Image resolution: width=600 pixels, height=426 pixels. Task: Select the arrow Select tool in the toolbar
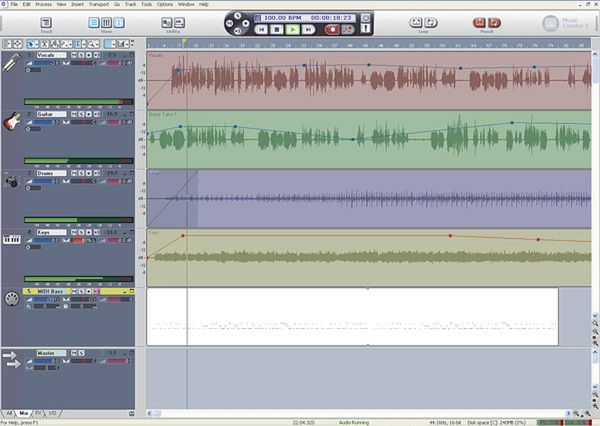point(31,44)
